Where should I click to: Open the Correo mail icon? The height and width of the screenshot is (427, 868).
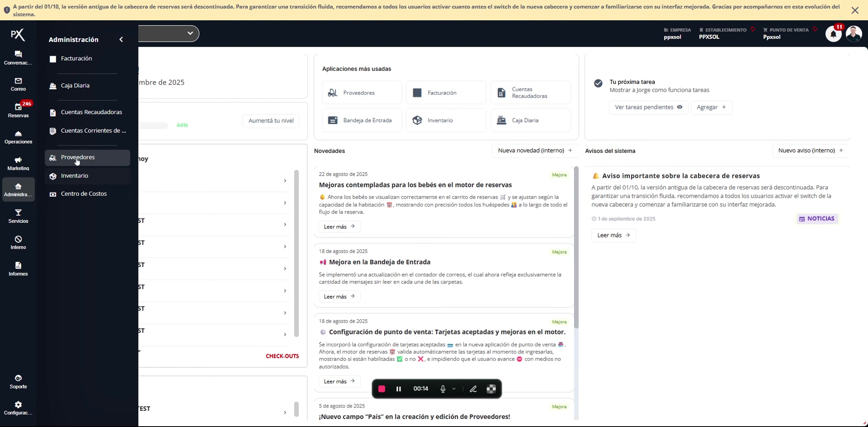(x=18, y=84)
